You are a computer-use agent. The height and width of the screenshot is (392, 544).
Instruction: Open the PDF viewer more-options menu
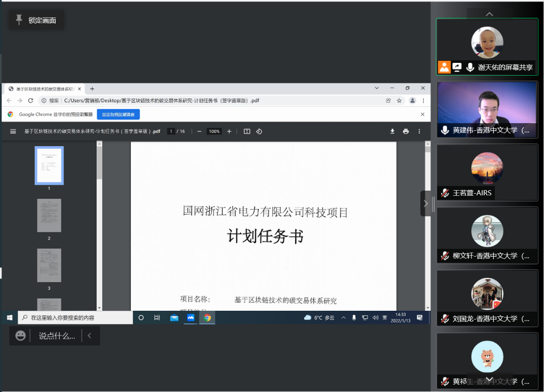point(419,131)
